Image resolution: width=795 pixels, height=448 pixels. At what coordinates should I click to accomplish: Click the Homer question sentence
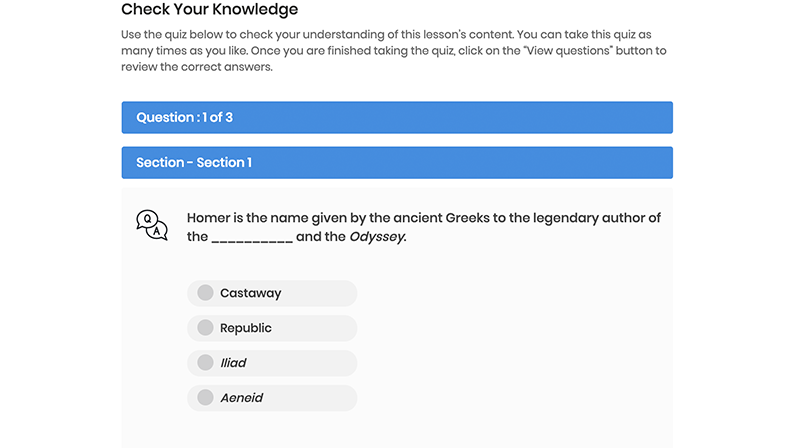click(x=424, y=227)
